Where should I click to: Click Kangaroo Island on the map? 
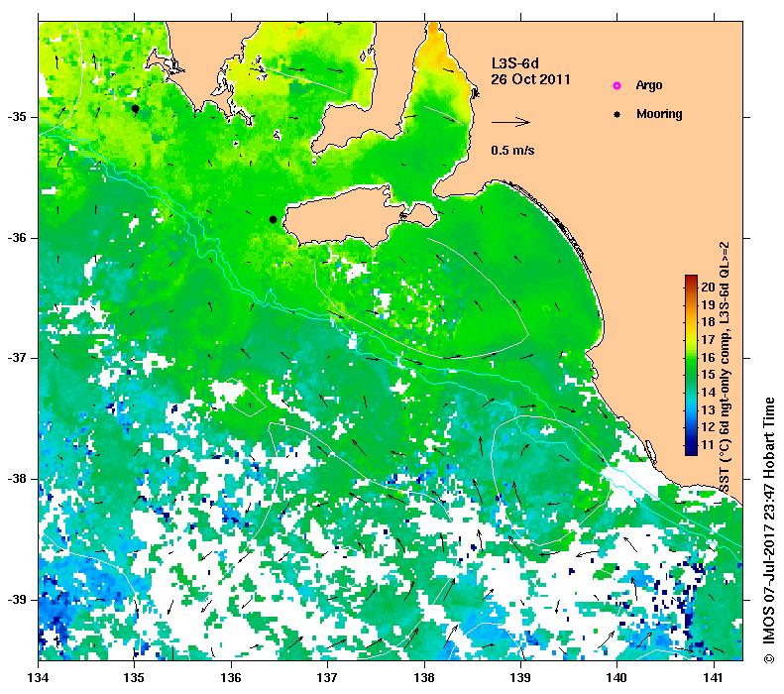click(x=345, y=218)
